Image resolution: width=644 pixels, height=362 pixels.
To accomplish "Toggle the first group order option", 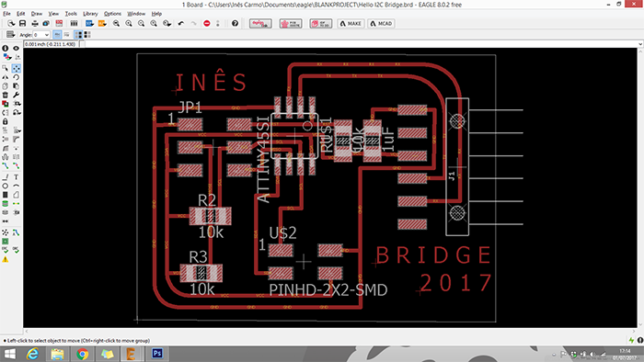I will 78,35.
